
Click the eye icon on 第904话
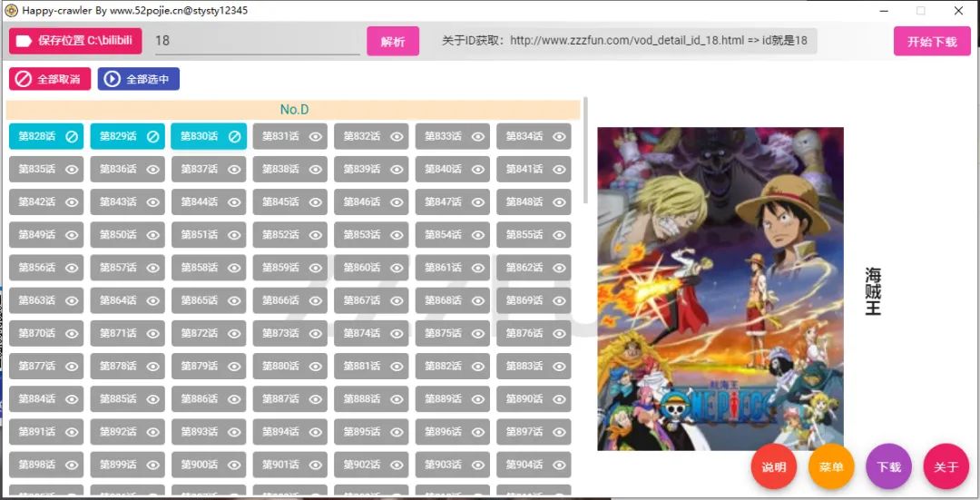tap(559, 465)
